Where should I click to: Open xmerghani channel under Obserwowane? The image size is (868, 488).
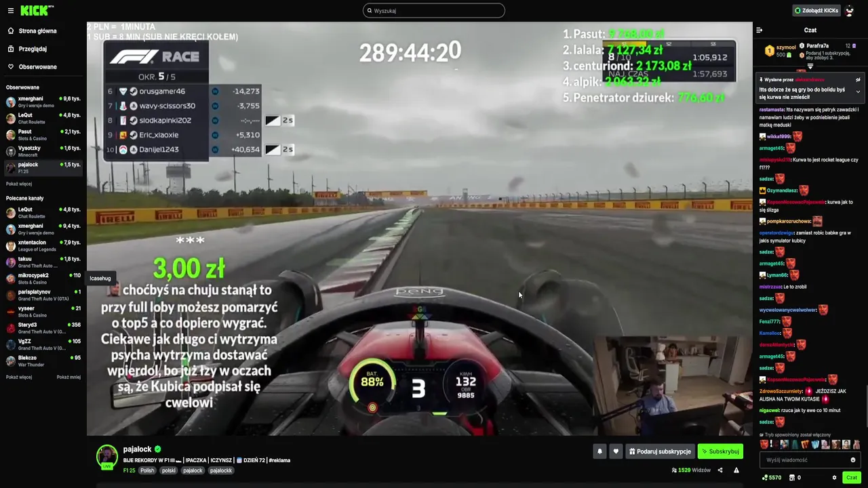click(43, 102)
